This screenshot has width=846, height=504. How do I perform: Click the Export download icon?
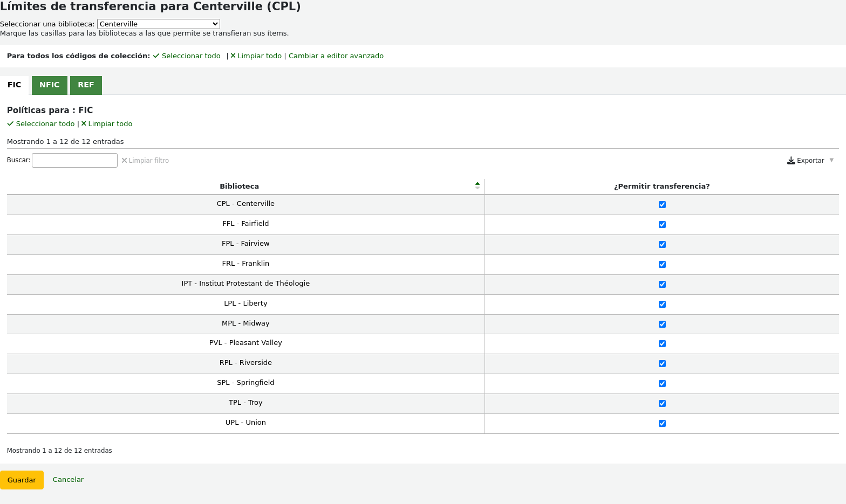790,161
